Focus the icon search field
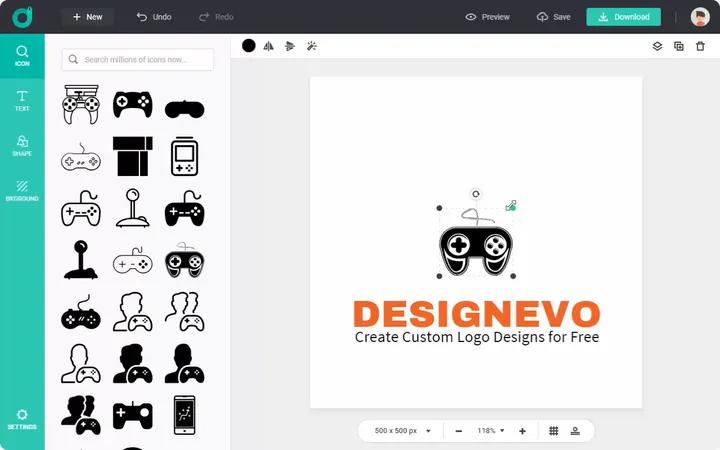 coord(138,60)
